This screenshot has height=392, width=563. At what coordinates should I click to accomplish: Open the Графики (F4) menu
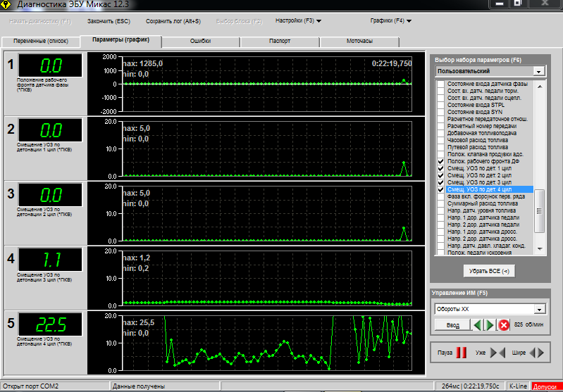[x=390, y=21]
